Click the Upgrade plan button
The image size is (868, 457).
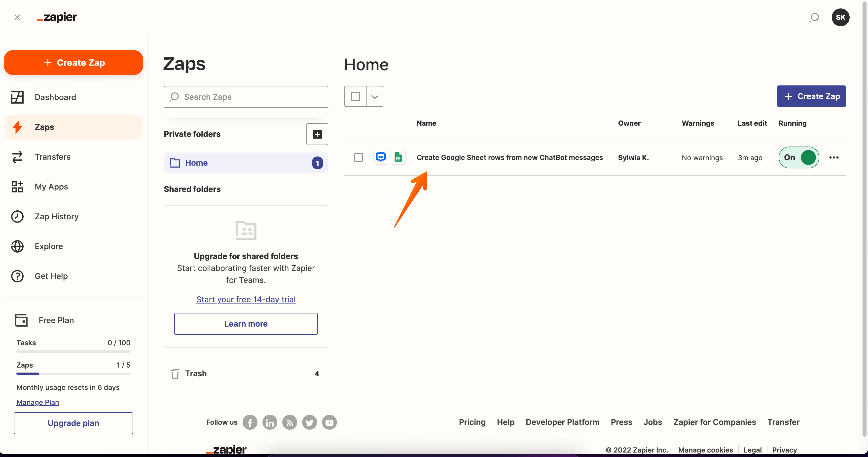coord(73,423)
